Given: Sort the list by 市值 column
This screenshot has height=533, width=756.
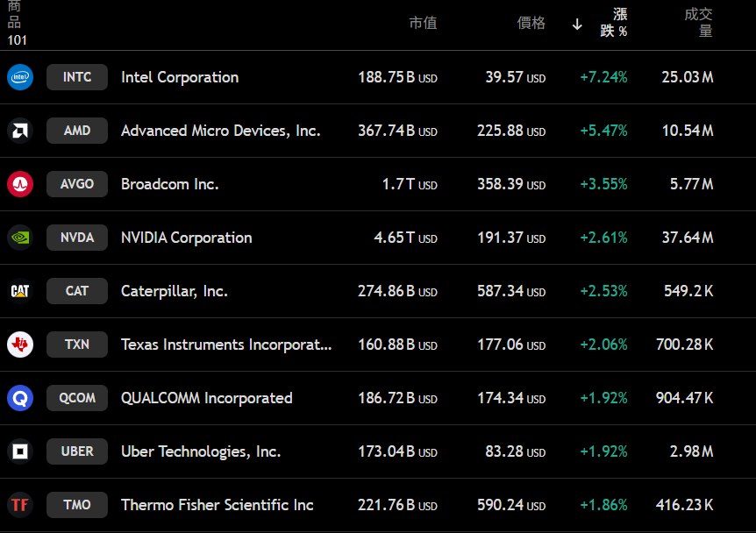Looking at the screenshot, I should [423, 24].
